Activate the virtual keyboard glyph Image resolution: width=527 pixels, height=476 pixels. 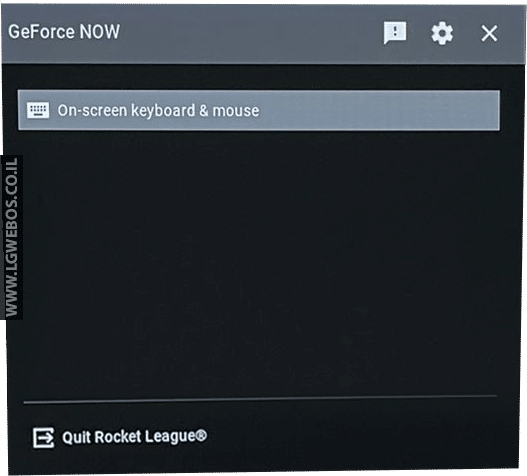[38, 110]
